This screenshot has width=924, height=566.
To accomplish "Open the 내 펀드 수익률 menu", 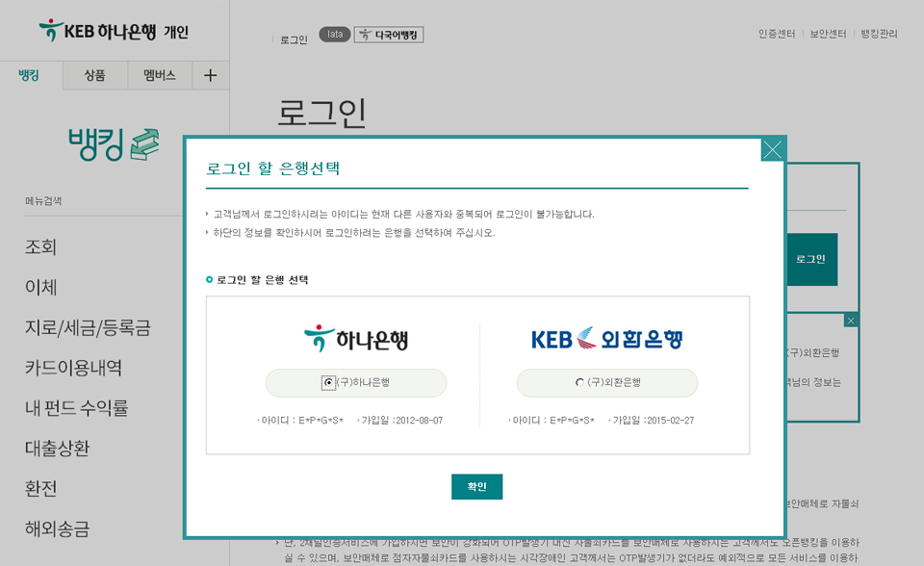I will pyautogui.click(x=77, y=407).
